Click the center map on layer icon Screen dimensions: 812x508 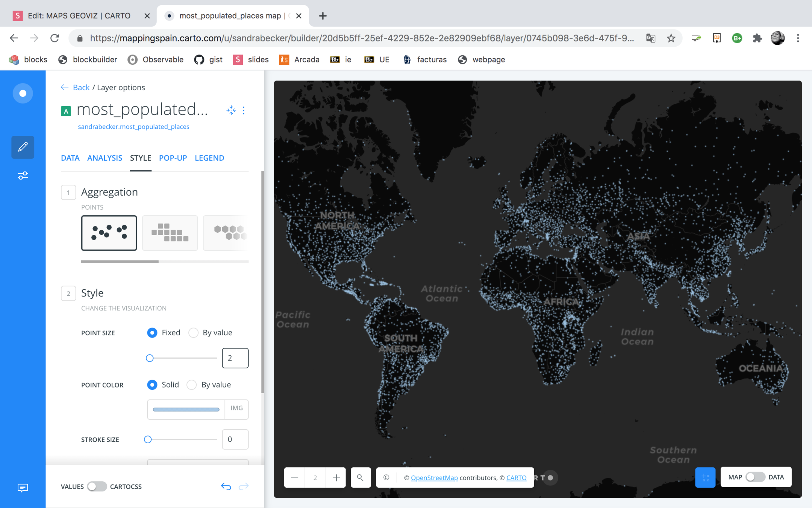click(231, 110)
